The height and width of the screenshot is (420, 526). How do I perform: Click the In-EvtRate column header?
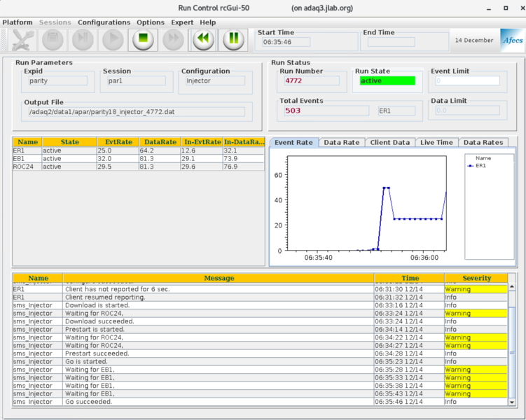[x=202, y=142]
